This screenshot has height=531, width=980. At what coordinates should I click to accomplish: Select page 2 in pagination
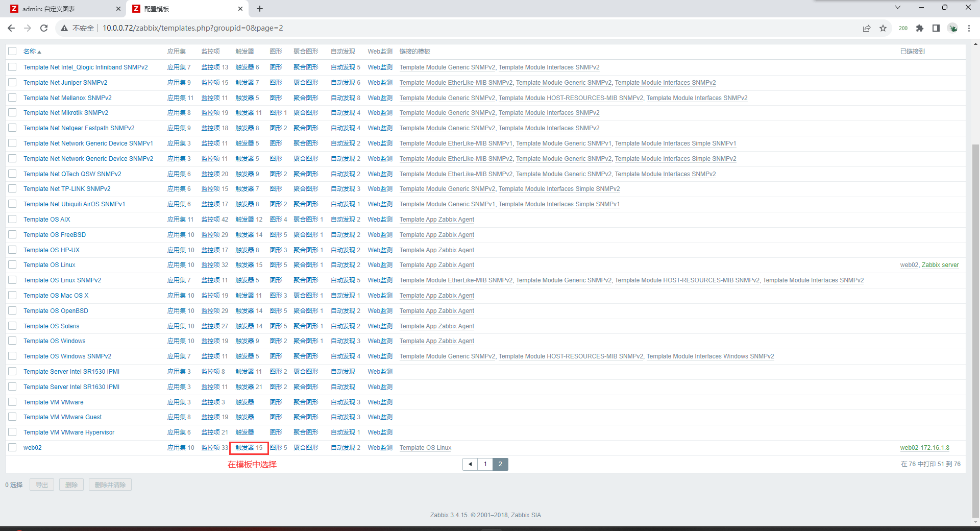(x=500, y=464)
